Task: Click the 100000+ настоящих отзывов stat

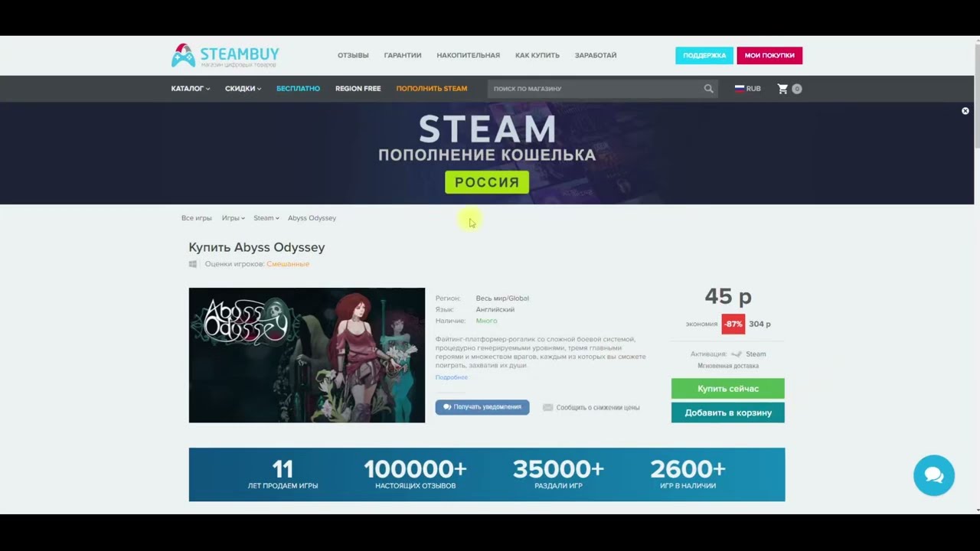Action: tap(415, 474)
